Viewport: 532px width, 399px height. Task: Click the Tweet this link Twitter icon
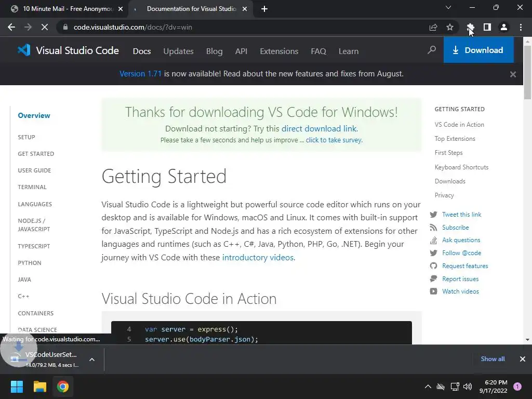(x=433, y=215)
